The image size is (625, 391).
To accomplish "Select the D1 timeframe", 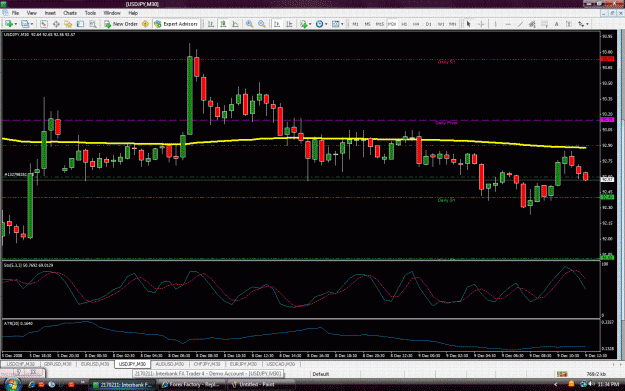I will point(428,24).
